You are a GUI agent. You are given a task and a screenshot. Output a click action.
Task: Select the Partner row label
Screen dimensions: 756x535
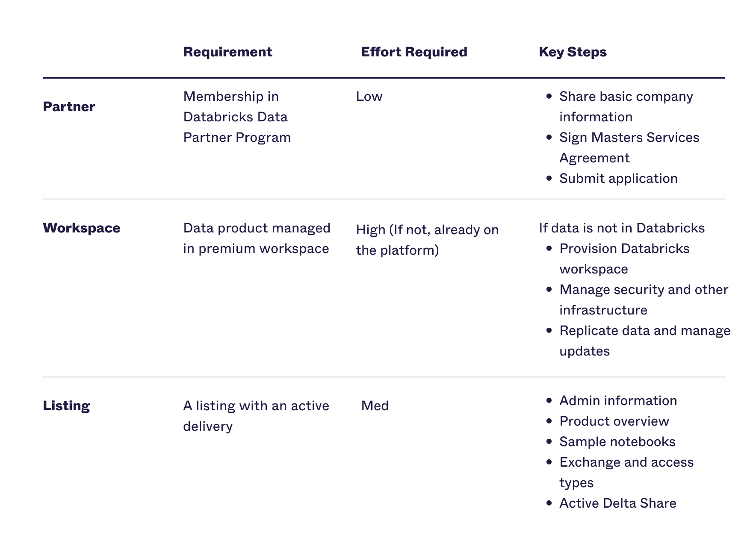click(69, 107)
